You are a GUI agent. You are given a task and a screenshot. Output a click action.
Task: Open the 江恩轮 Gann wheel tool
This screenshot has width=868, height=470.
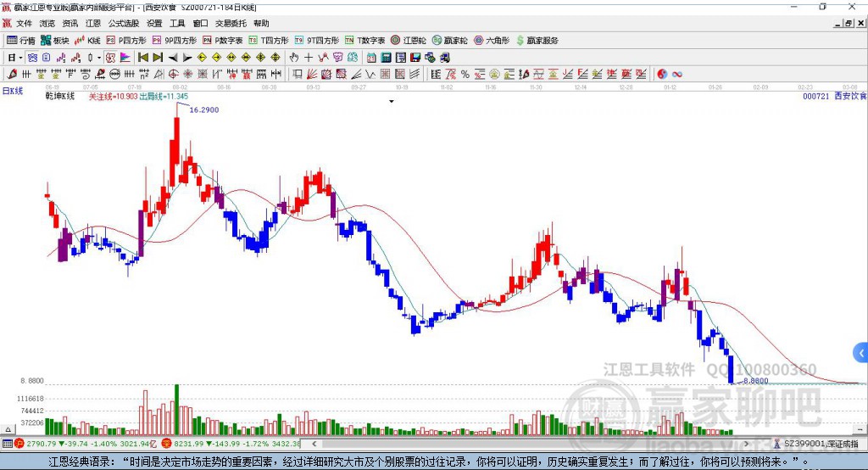(x=409, y=41)
